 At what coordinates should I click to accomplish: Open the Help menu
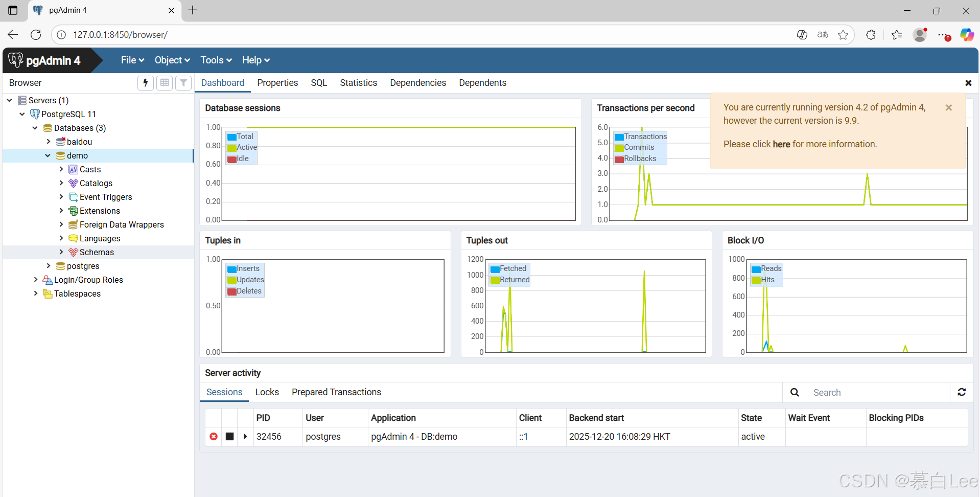(x=255, y=60)
